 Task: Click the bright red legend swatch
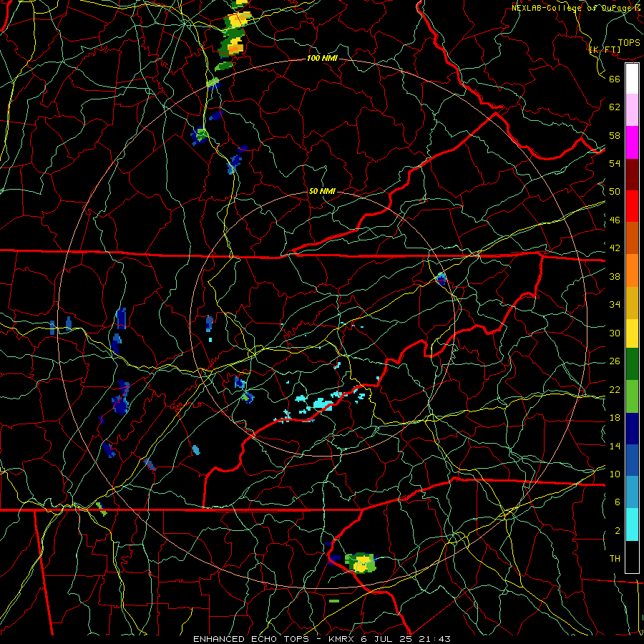pyautogui.click(x=632, y=206)
